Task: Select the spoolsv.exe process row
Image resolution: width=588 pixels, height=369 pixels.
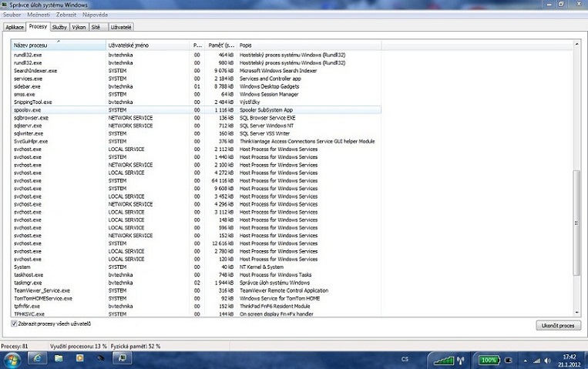Action: point(197,110)
